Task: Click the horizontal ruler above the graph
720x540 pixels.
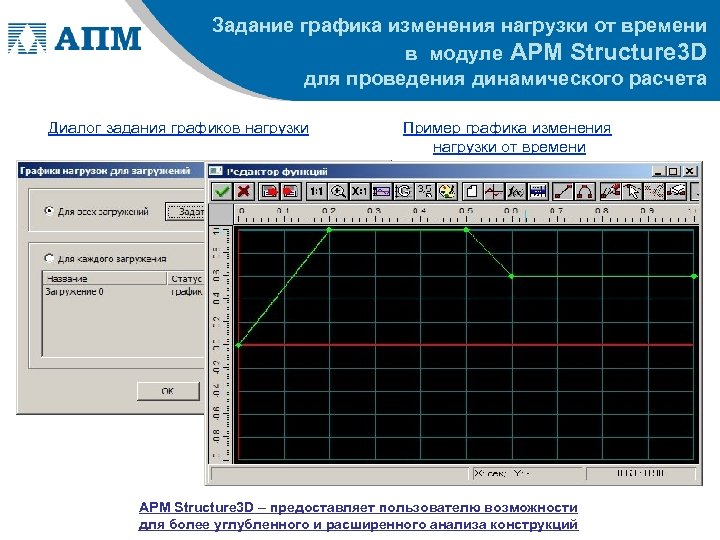Action: click(x=466, y=214)
